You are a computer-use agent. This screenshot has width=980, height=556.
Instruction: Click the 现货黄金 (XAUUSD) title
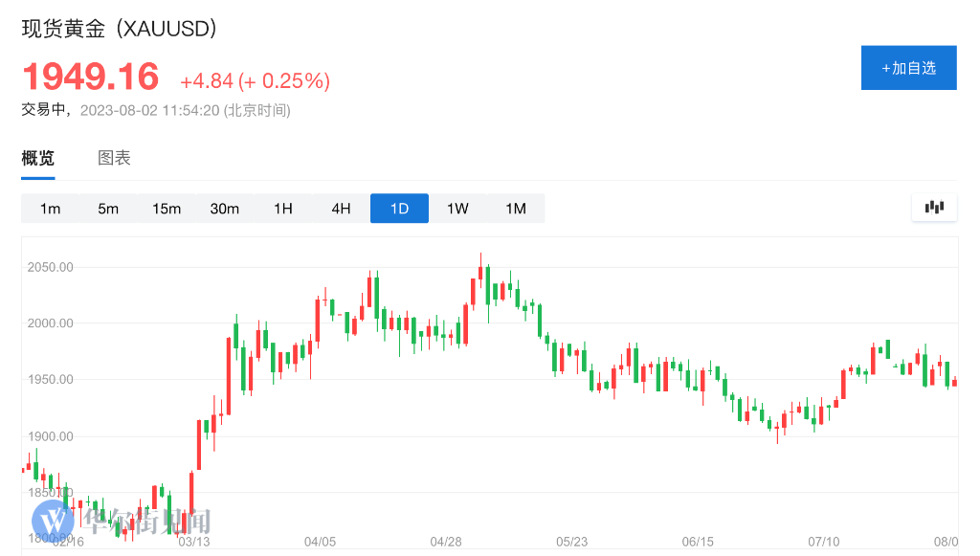[120, 29]
